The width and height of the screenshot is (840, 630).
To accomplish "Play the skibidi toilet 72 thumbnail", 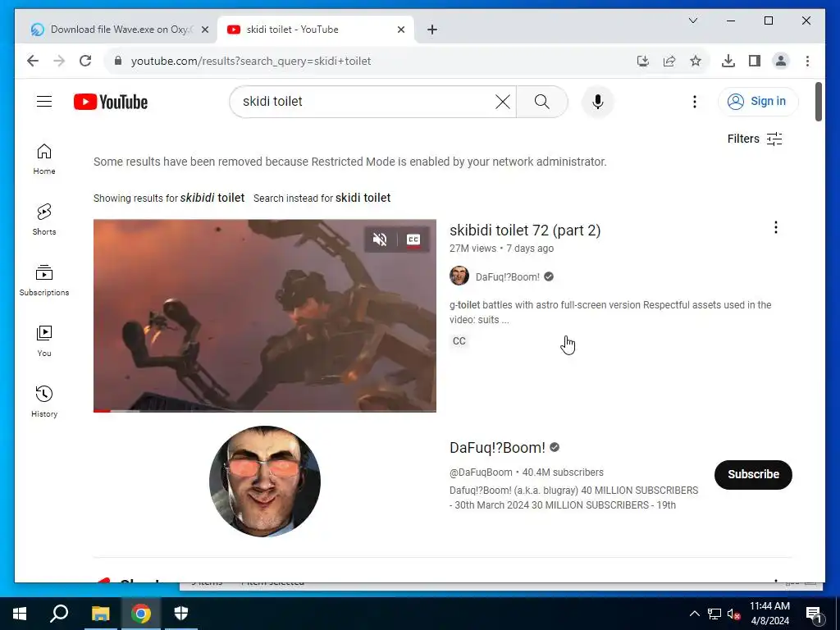I will [265, 315].
